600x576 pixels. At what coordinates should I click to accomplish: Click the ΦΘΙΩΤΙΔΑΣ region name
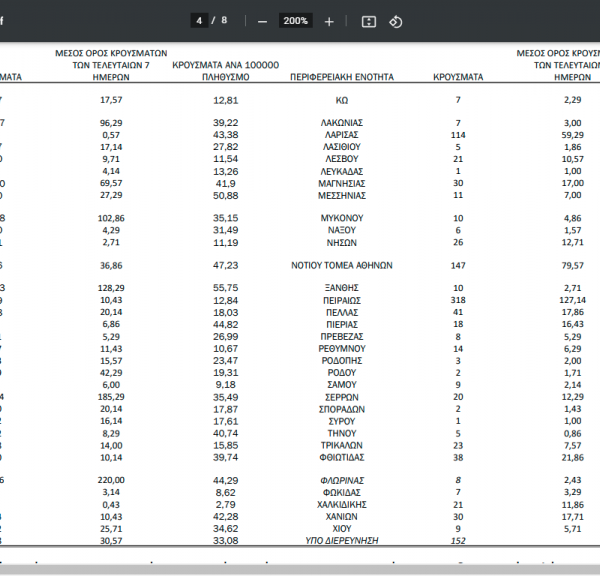[x=342, y=457]
